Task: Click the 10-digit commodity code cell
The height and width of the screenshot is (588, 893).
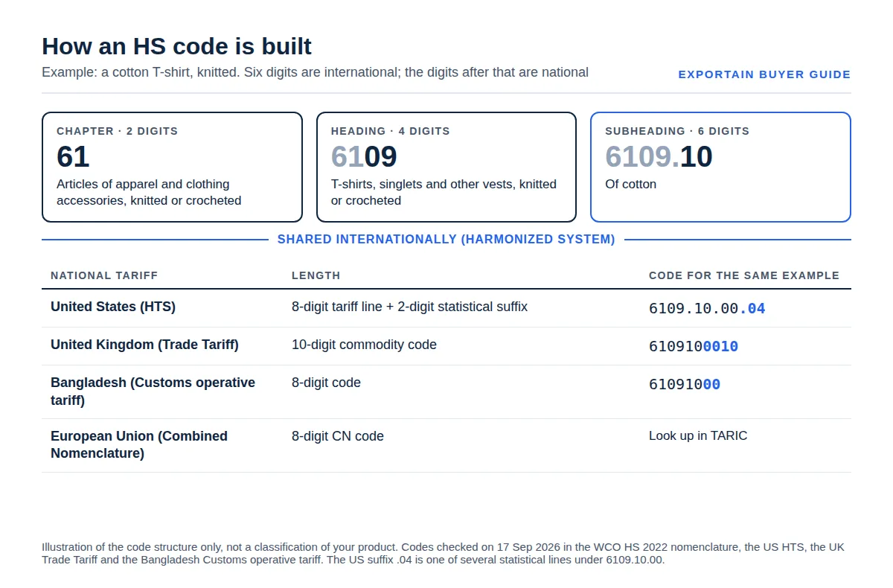Action: (x=364, y=345)
